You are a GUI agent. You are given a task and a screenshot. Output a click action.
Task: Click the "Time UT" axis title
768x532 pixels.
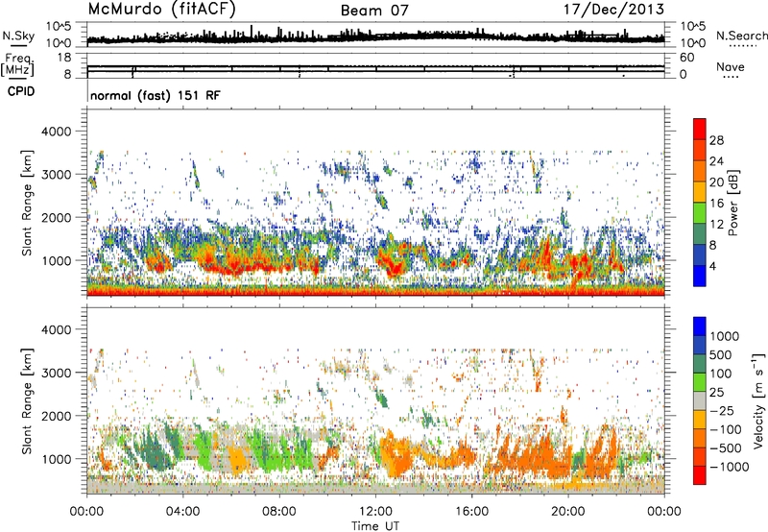click(x=375, y=526)
